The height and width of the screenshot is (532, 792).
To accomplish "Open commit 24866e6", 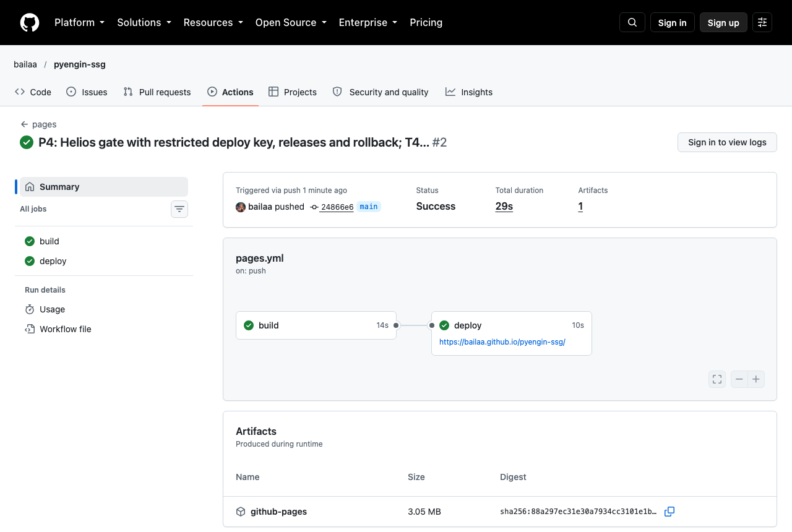I will coord(337,207).
